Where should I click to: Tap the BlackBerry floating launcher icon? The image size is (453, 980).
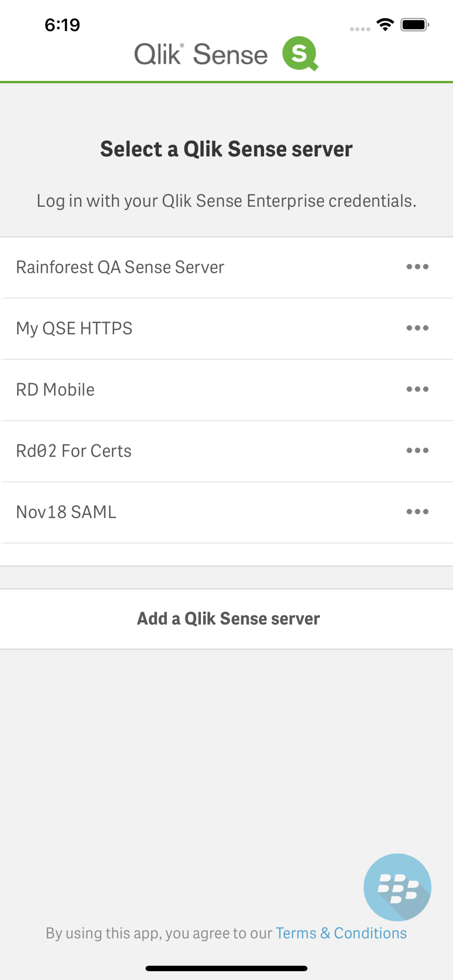(397, 887)
